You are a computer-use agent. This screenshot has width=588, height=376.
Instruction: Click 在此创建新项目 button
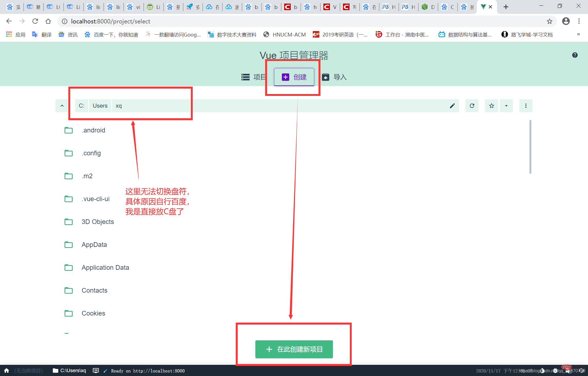[x=295, y=349]
